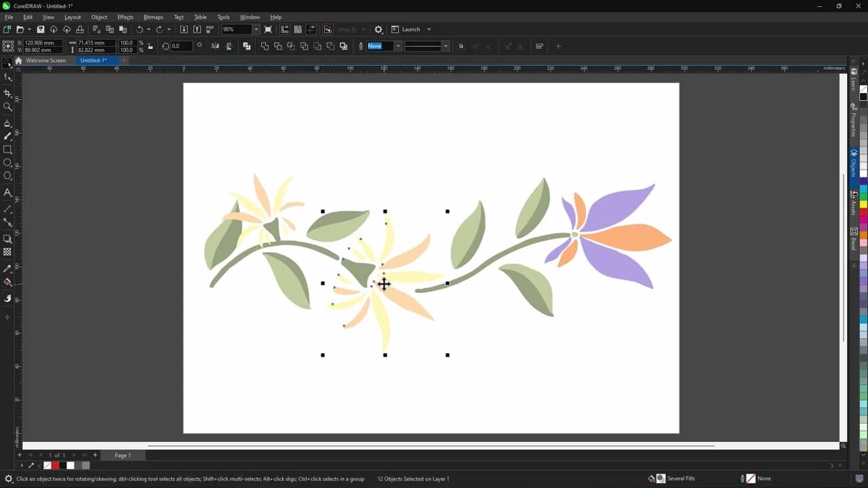Select the Shape tool

click(x=7, y=77)
